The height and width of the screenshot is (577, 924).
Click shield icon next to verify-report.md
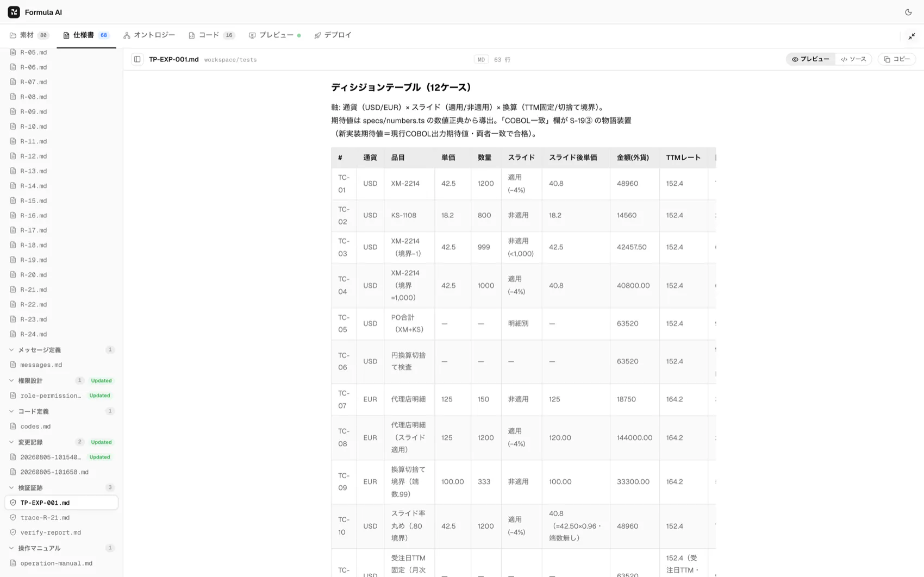13,532
